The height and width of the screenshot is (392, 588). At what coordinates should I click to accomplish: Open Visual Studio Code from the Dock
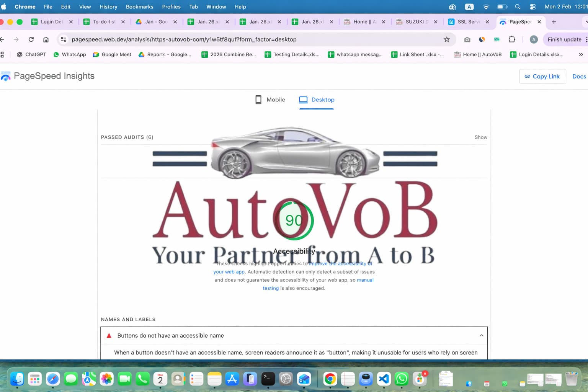384,379
